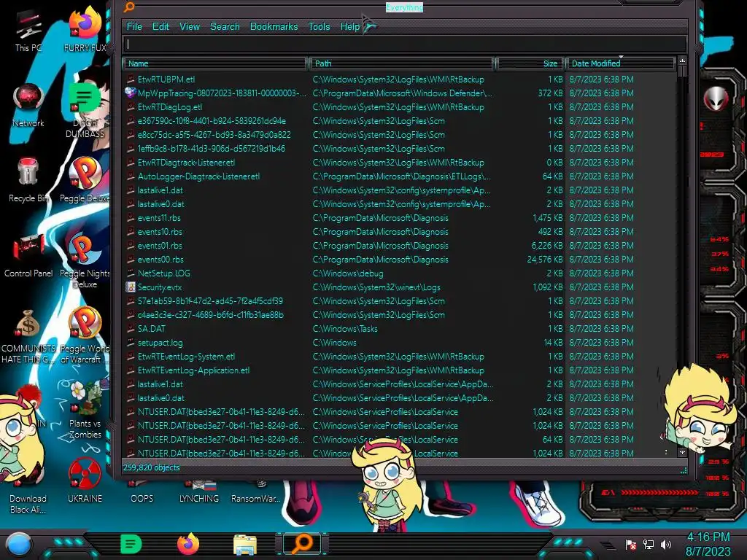Select the events00.rbs file

160,260
